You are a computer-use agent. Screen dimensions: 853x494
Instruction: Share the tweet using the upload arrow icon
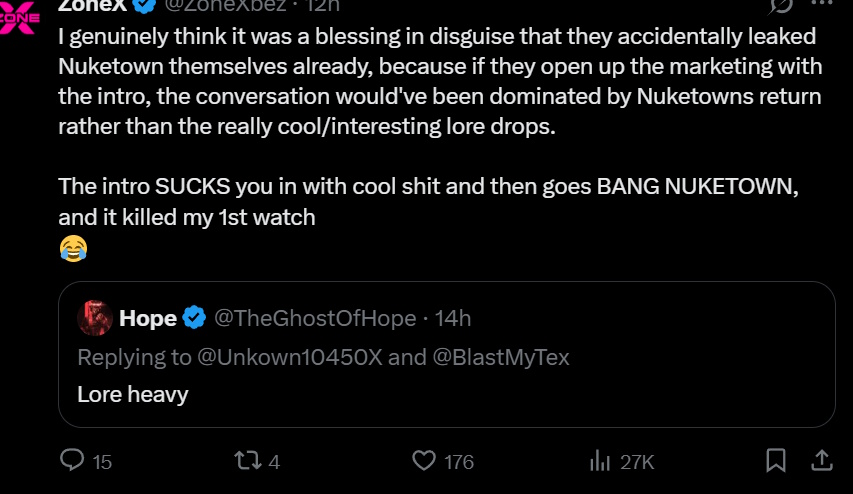click(821, 460)
